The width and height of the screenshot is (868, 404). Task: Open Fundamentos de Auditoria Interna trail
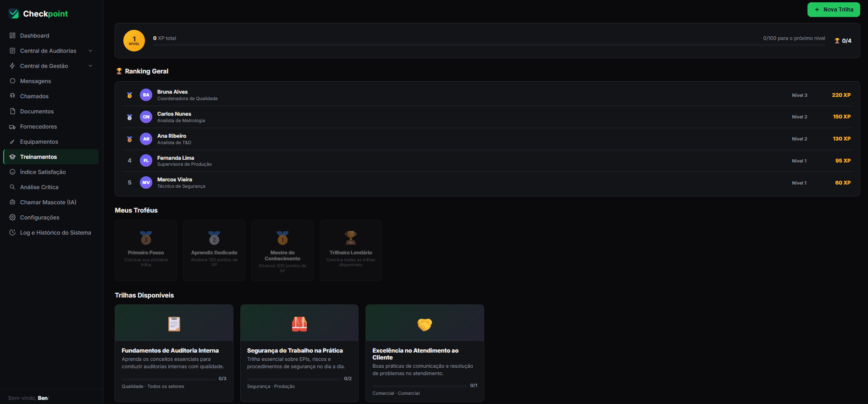pyautogui.click(x=174, y=353)
